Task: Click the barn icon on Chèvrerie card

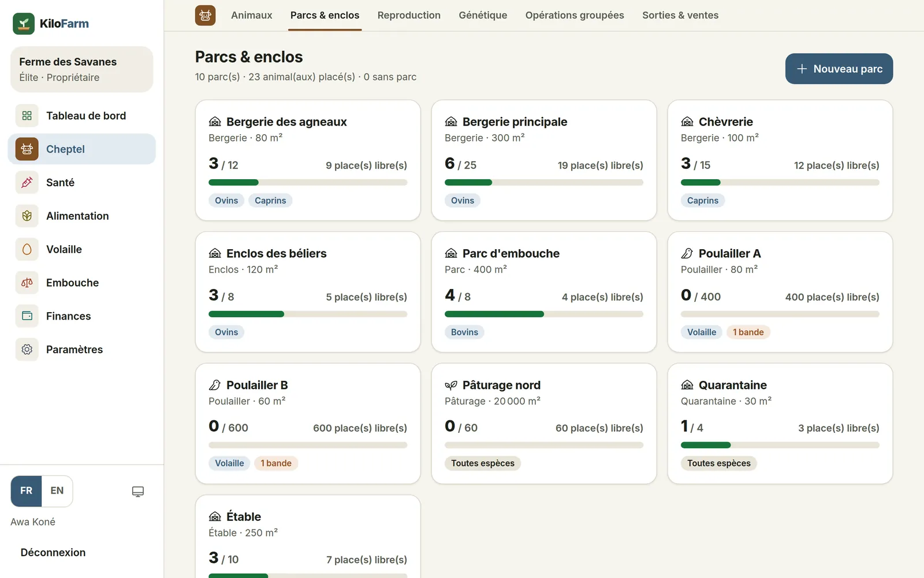Action: click(687, 122)
